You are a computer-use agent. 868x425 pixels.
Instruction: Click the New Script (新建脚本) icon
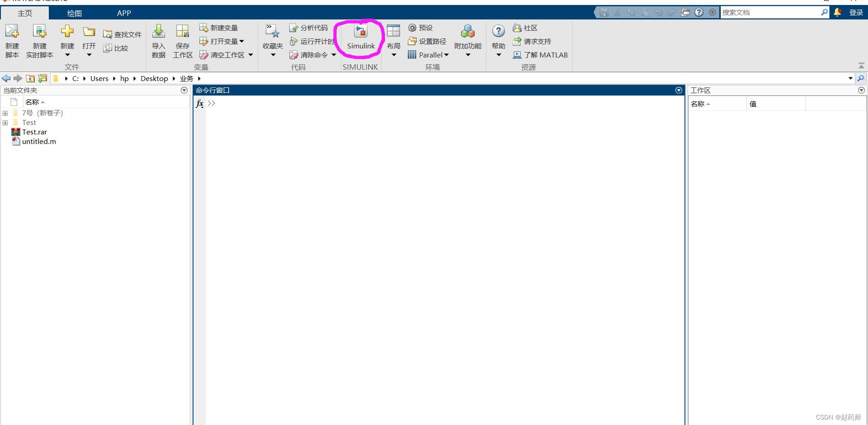click(12, 32)
